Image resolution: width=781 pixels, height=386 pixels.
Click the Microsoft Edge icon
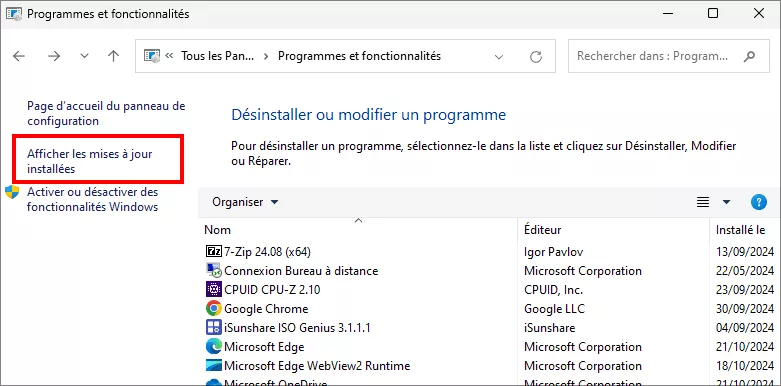(x=213, y=346)
